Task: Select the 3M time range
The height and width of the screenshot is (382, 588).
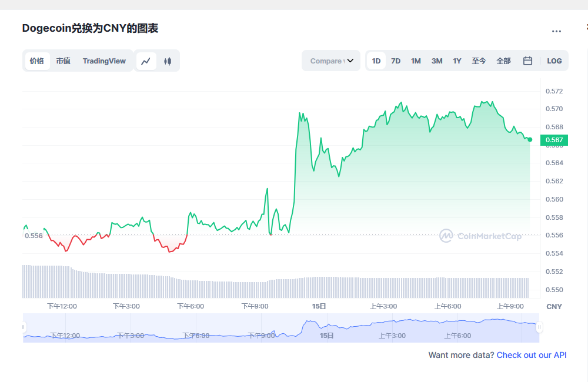Action: [437, 61]
